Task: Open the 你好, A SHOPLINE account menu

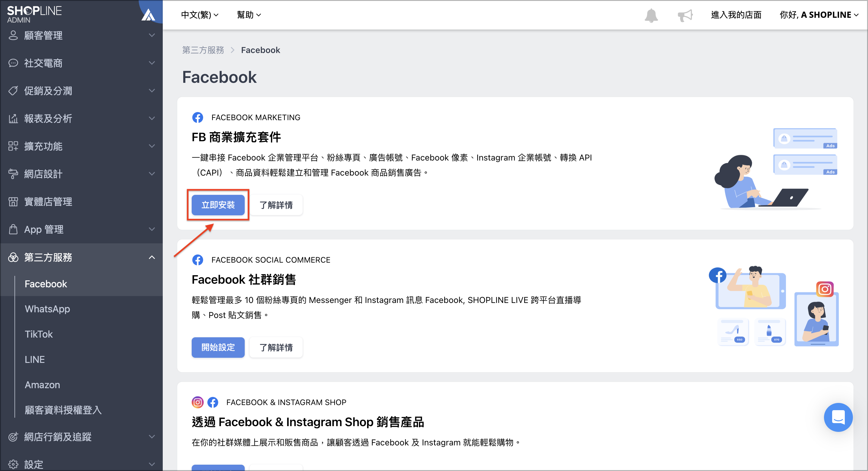Action: point(819,15)
